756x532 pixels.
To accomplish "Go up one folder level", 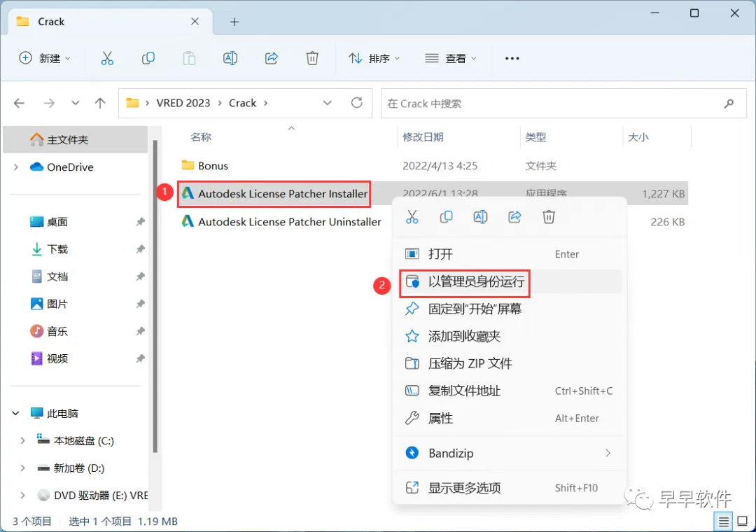I will [x=100, y=103].
